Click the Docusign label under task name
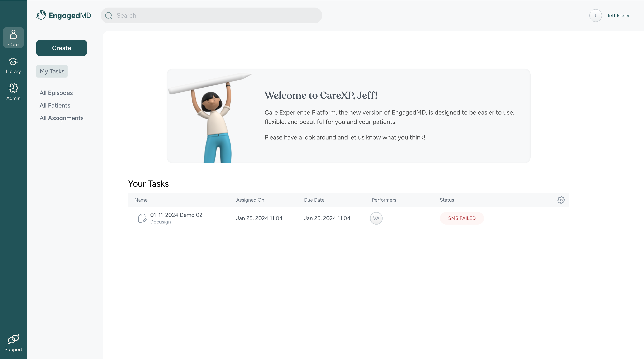Viewport: 644px width, 359px height. 160,222
